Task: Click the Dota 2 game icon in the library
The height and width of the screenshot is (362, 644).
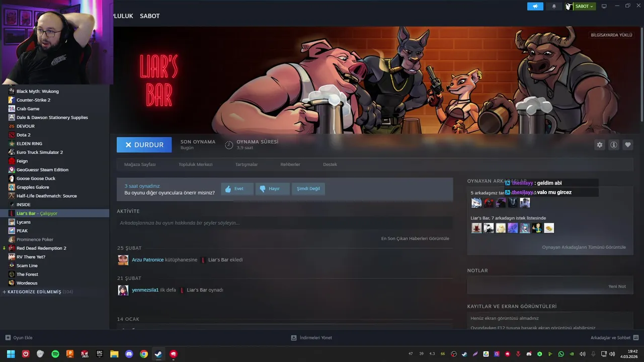Action: tap(12, 135)
